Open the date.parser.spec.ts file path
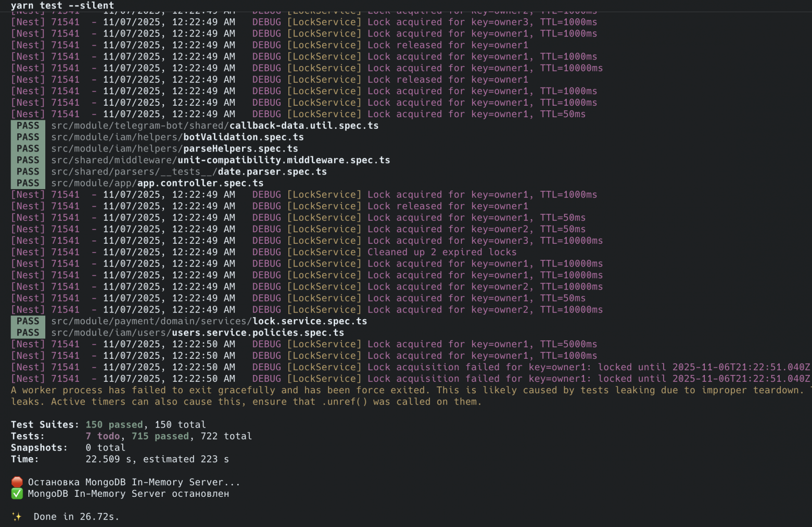Image resolution: width=812 pixels, height=527 pixels. tap(188, 171)
